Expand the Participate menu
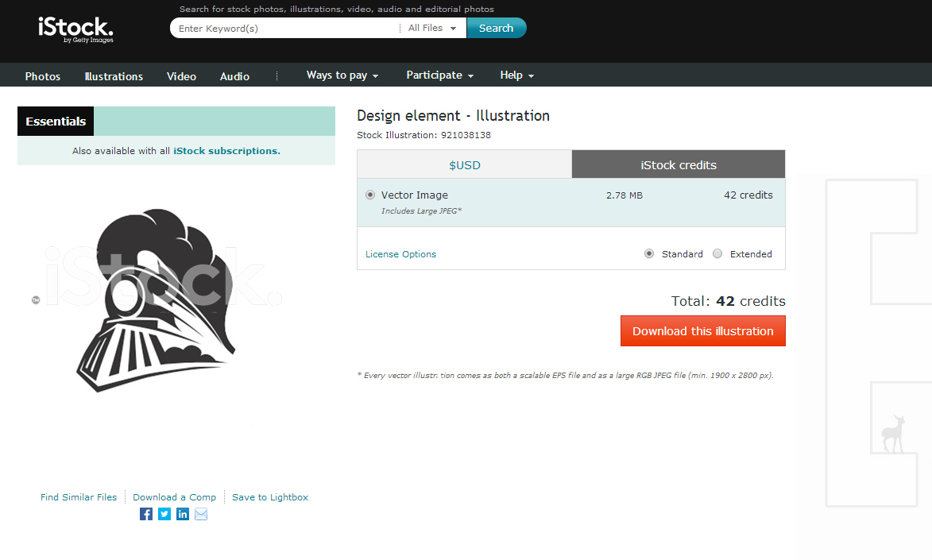This screenshot has width=932, height=560. pyautogui.click(x=439, y=75)
